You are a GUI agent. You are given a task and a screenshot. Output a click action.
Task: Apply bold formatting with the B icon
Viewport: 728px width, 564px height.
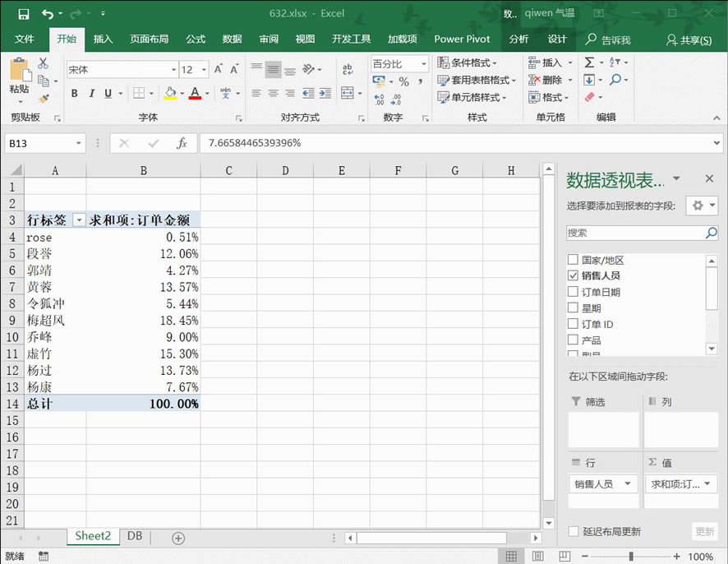click(x=74, y=93)
